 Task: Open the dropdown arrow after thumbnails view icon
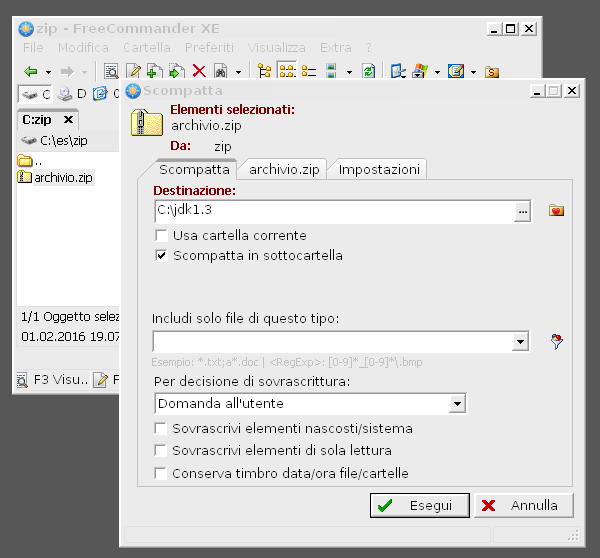[349, 72]
